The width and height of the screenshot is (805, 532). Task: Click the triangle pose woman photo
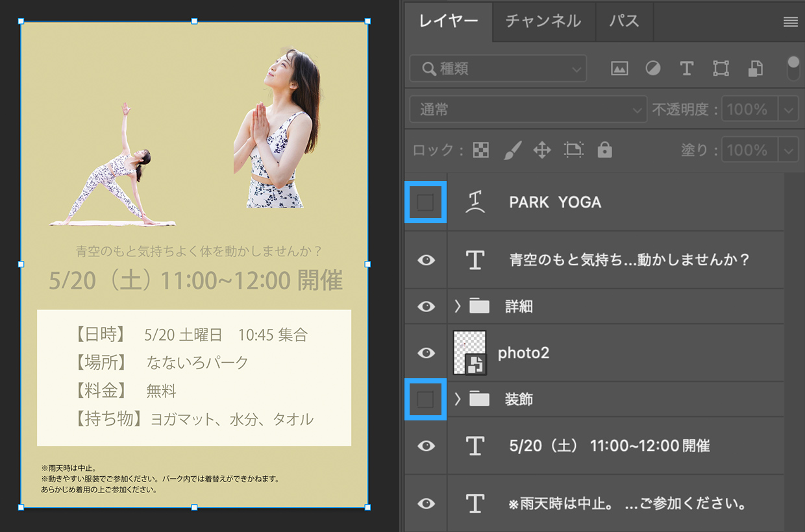[x=114, y=165]
